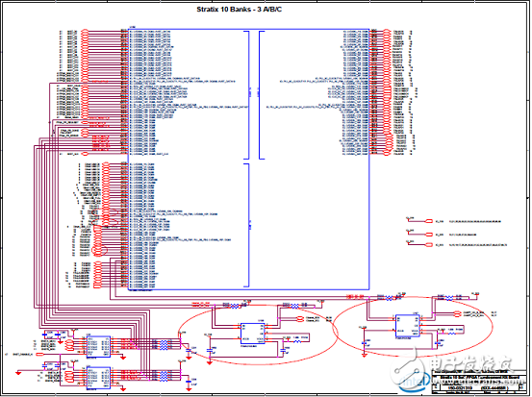Select the right blue bracket in FPGA symbol

(x=262, y=95)
